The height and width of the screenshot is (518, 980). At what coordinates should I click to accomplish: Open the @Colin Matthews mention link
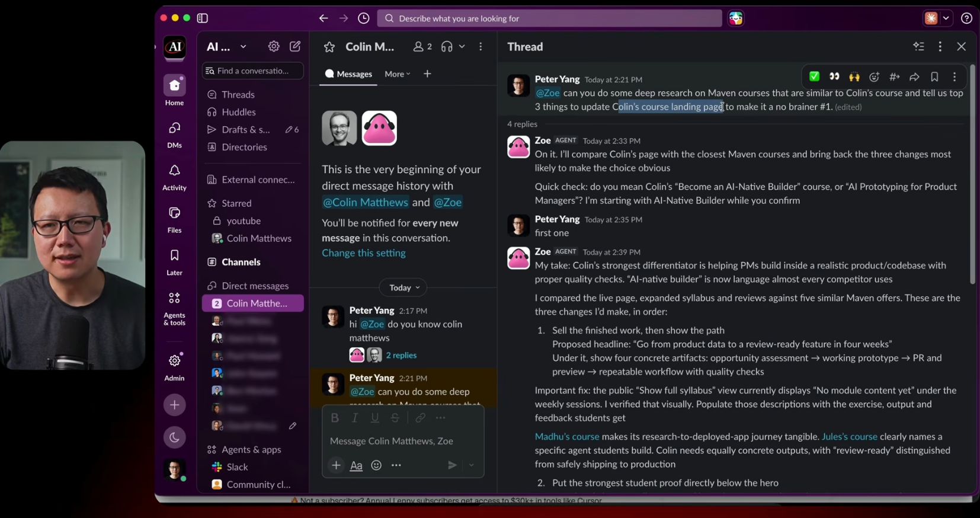(x=365, y=202)
